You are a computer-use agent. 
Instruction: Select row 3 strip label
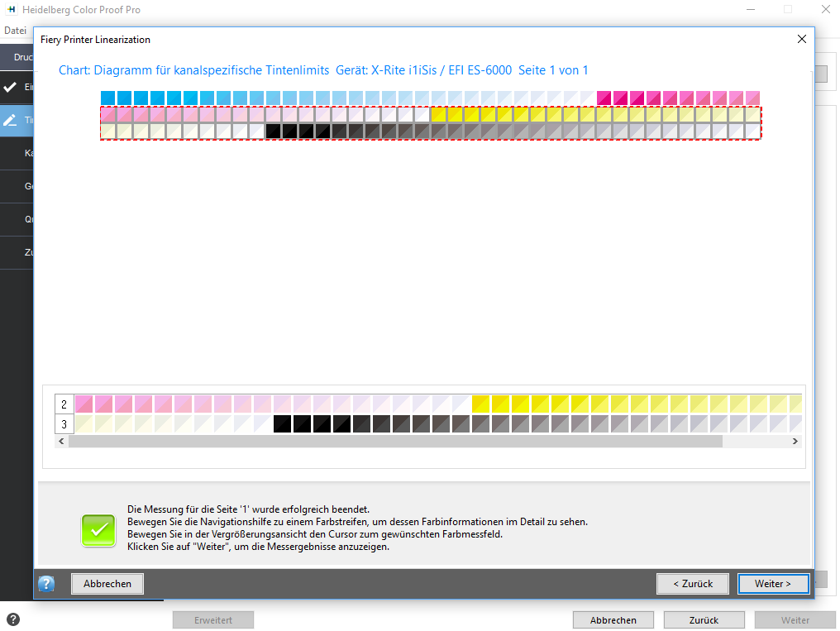tap(64, 424)
